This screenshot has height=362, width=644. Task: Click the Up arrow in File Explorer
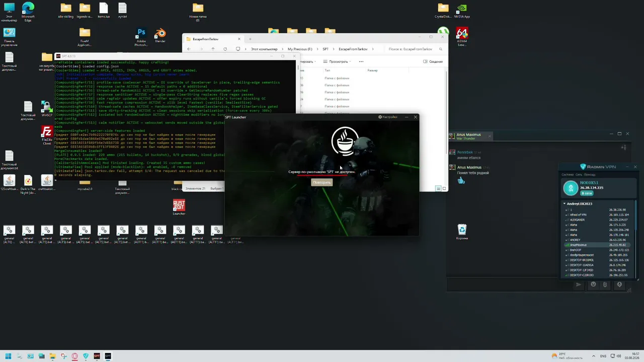[x=213, y=49]
